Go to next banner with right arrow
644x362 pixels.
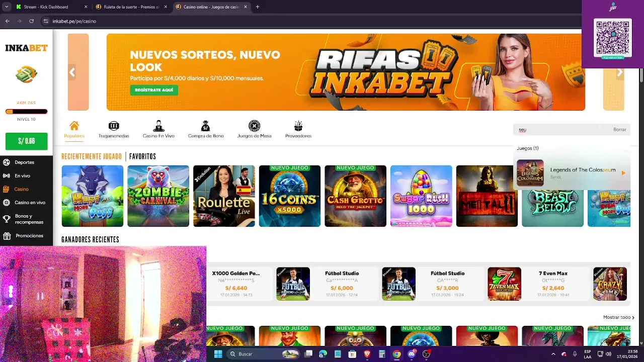pos(620,72)
